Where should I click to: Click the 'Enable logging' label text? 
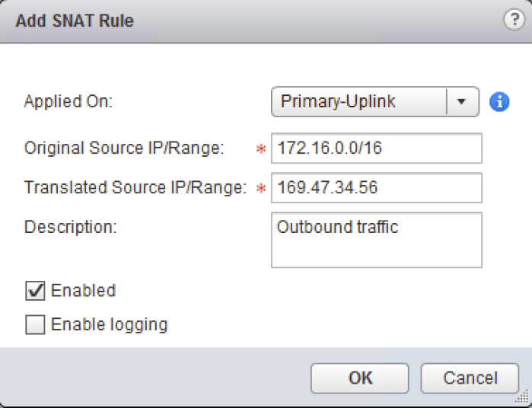pos(109,325)
